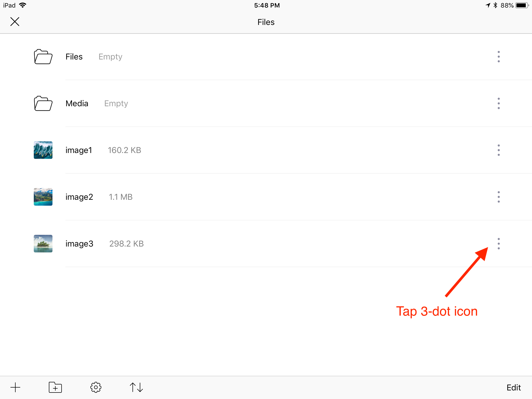Tap 3-dot icon next to Files folder
The height and width of the screenshot is (399, 532).
(x=499, y=56)
